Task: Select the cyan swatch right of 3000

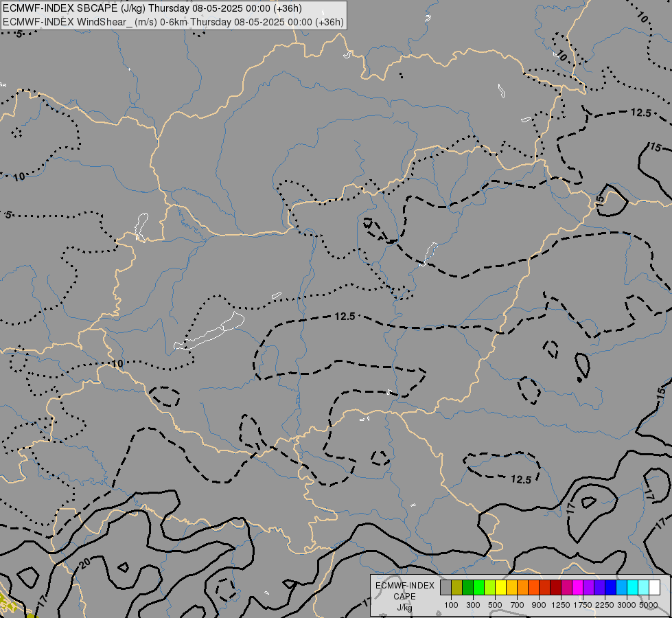Action: [633, 587]
